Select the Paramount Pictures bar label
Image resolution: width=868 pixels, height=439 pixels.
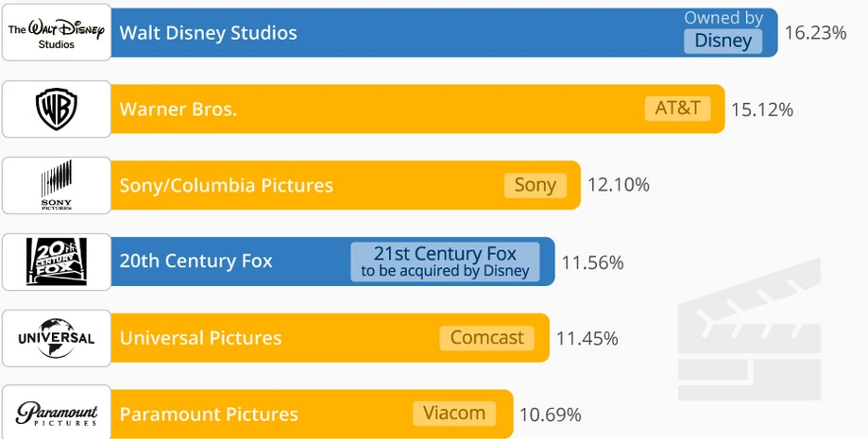209,414
